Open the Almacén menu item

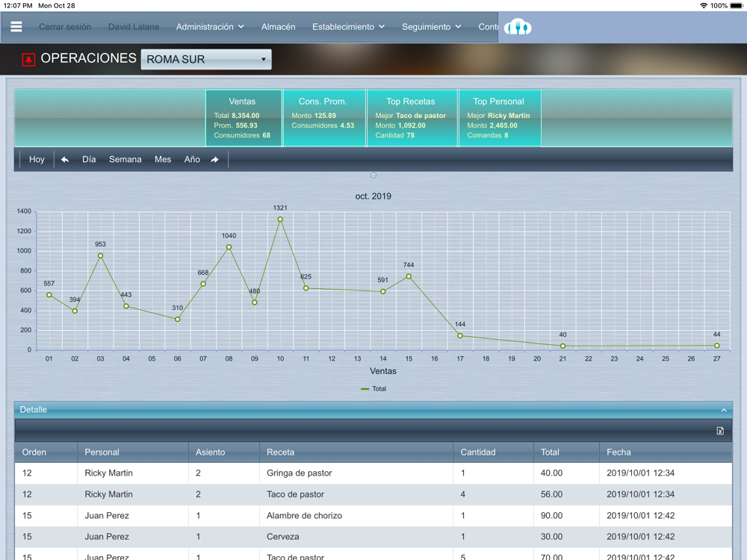pyautogui.click(x=278, y=27)
